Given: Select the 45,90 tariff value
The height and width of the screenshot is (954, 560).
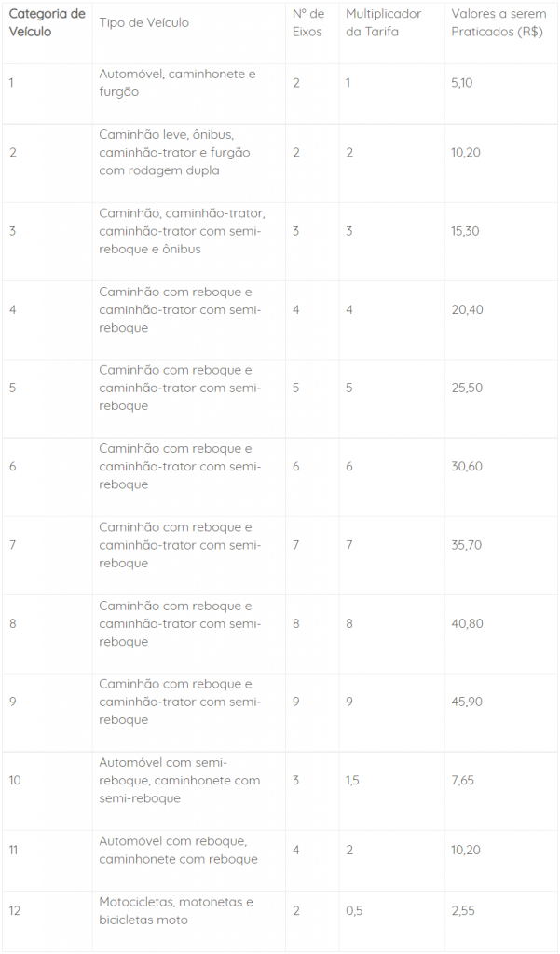Looking at the screenshot, I should pyautogui.click(x=467, y=702).
